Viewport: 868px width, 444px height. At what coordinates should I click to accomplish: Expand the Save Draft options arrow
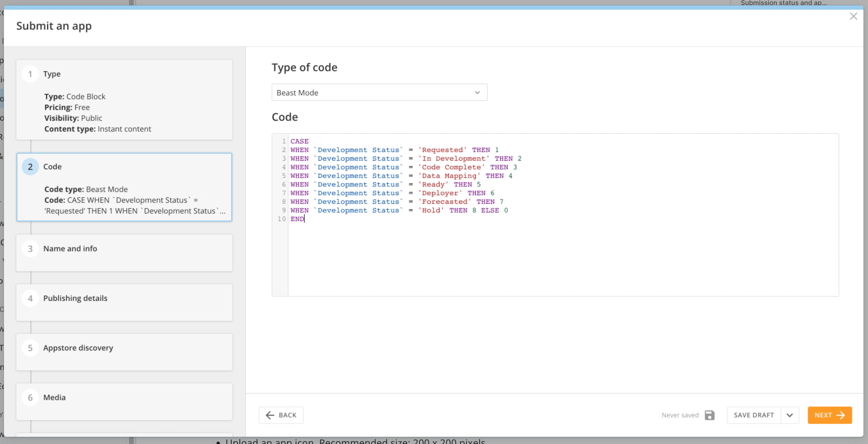point(789,415)
